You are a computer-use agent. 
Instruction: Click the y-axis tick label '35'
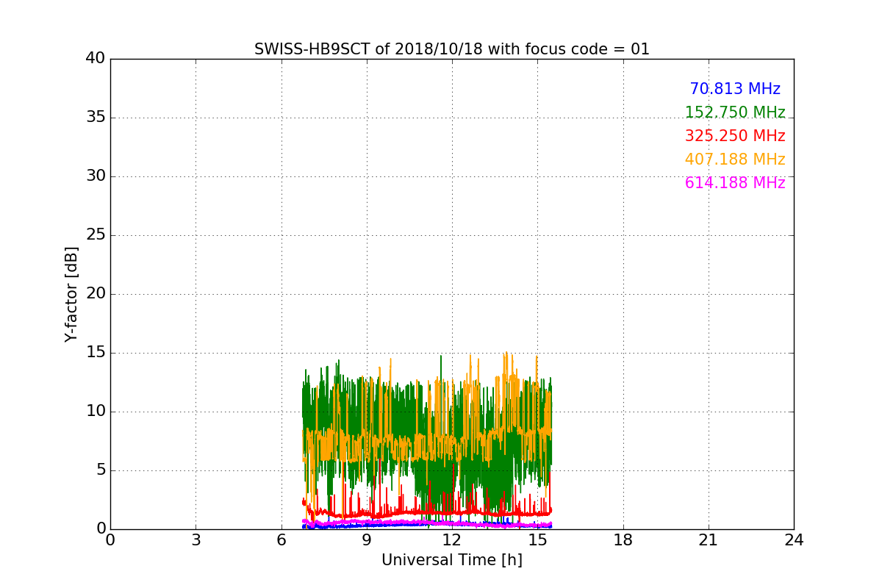coord(96,117)
